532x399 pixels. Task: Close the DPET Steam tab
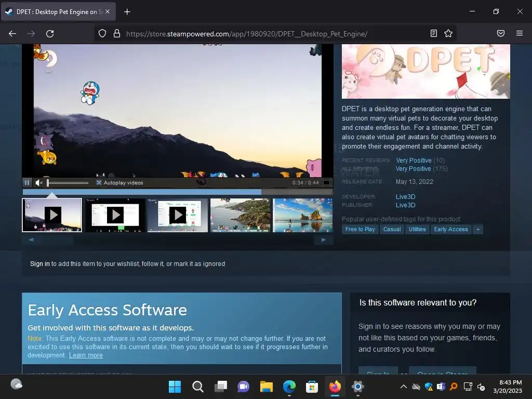108,11
